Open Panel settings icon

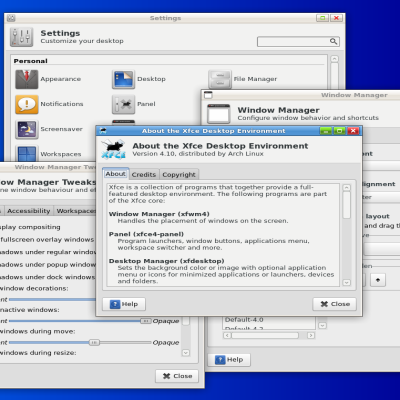pyautogui.click(x=123, y=104)
